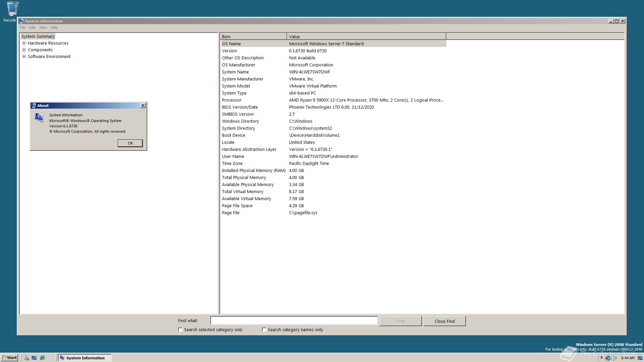
Task: Click the clock showing 9:44 AM
Action: pos(628,358)
